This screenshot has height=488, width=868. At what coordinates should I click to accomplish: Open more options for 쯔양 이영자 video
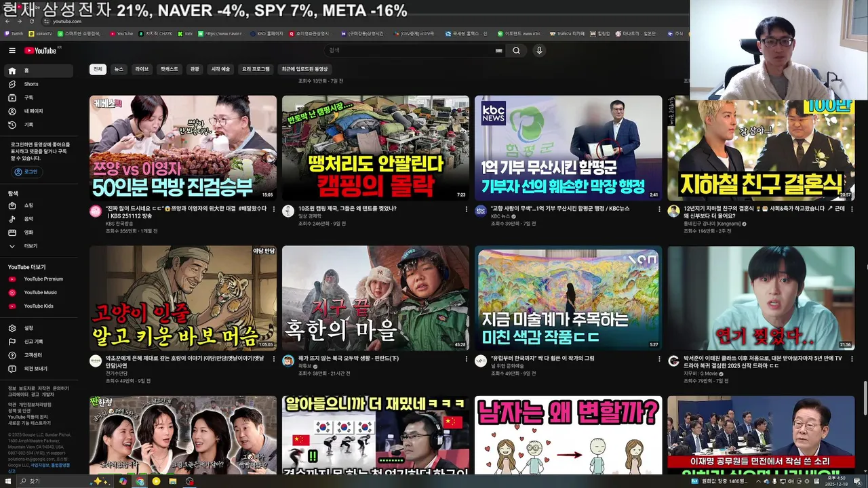(273, 209)
